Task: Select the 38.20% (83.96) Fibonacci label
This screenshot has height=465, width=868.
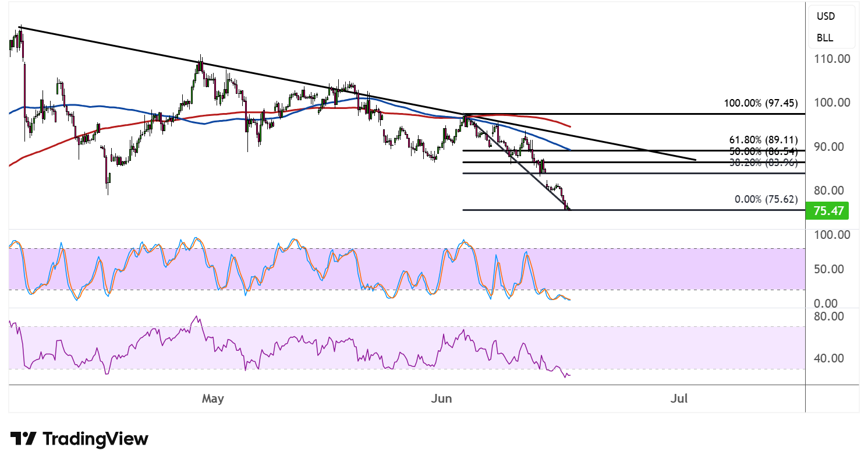Action: click(x=764, y=163)
